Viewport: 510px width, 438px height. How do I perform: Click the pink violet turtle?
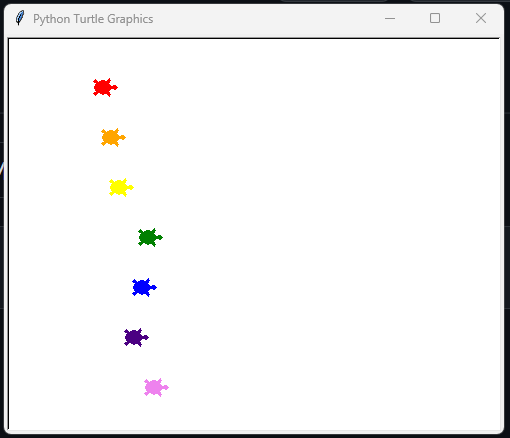156,387
